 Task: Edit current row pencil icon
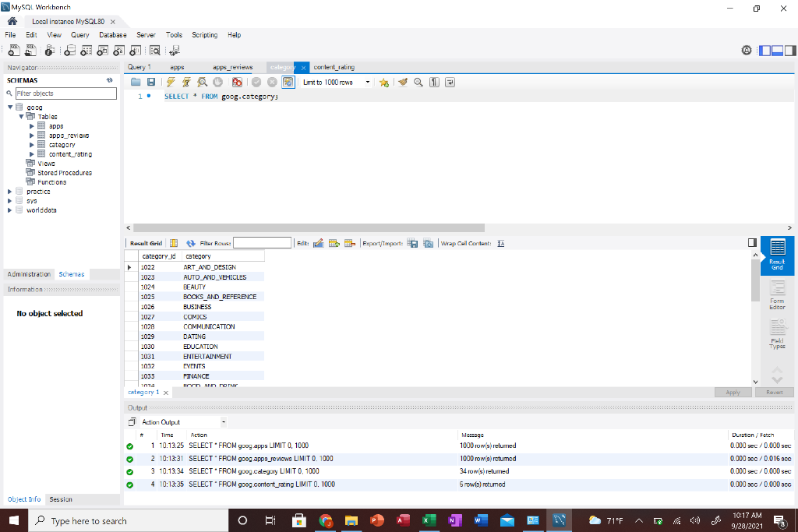pos(318,243)
